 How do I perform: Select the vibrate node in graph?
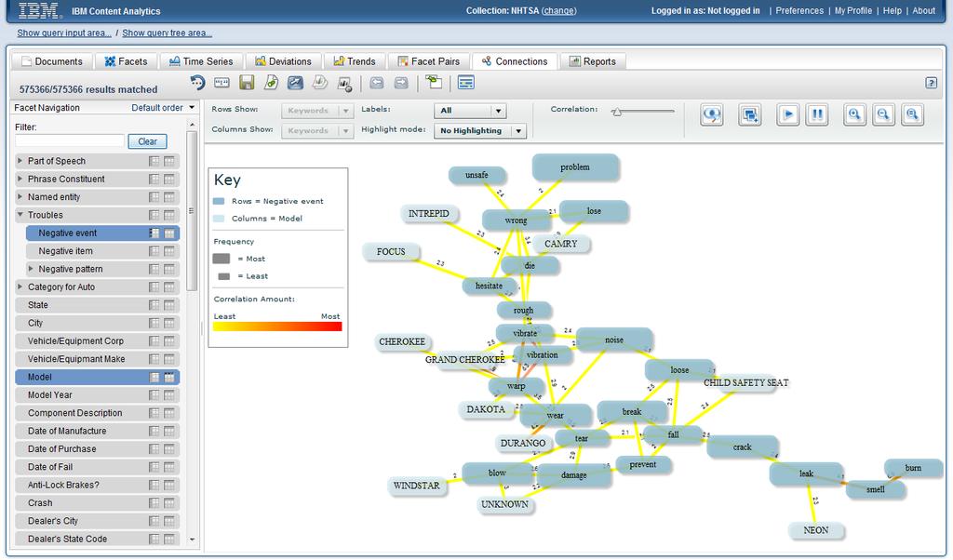point(525,333)
